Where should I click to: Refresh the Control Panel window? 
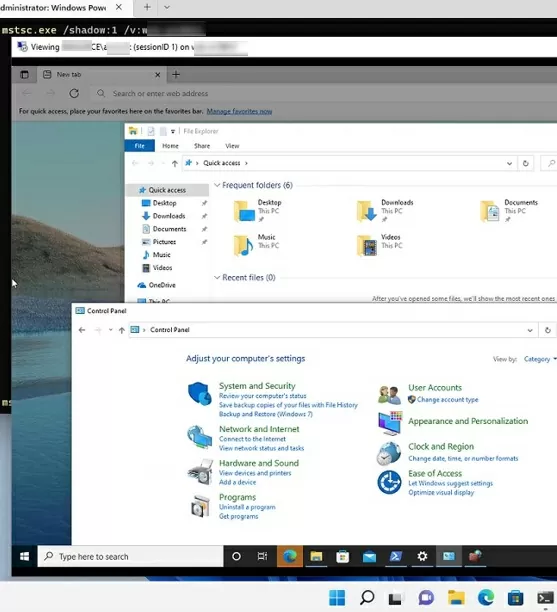[548, 330]
